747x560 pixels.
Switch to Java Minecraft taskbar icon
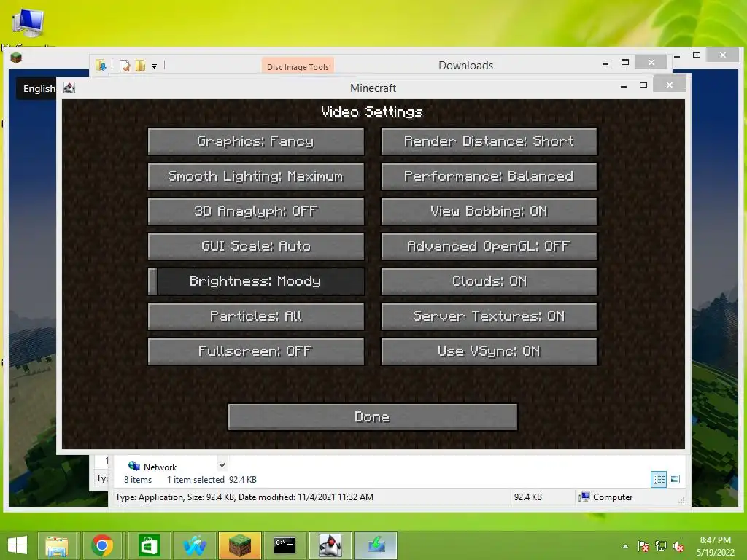pos(330,545)
